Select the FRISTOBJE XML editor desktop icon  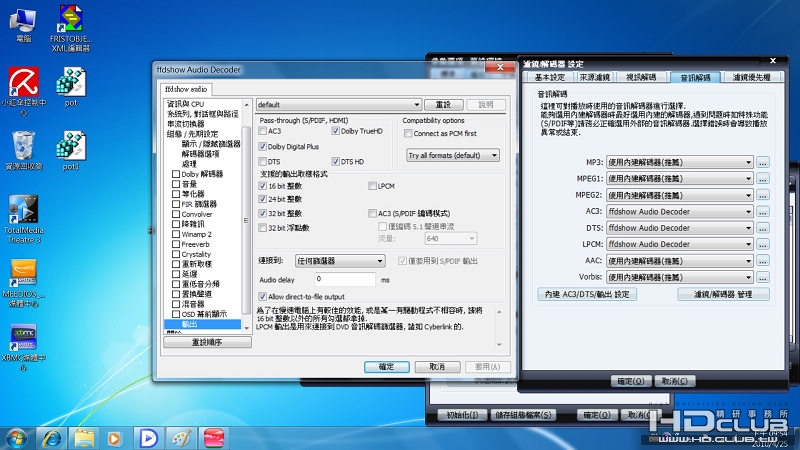tap(70, 20)
